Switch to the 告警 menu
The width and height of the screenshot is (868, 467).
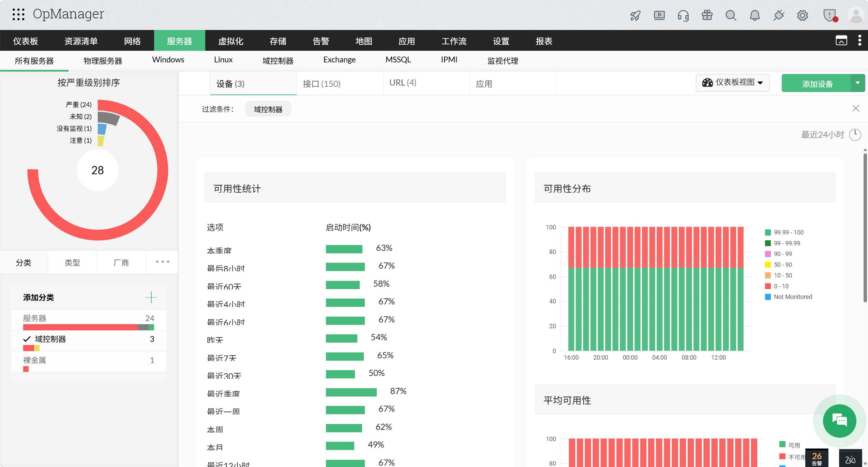[321, 41]
